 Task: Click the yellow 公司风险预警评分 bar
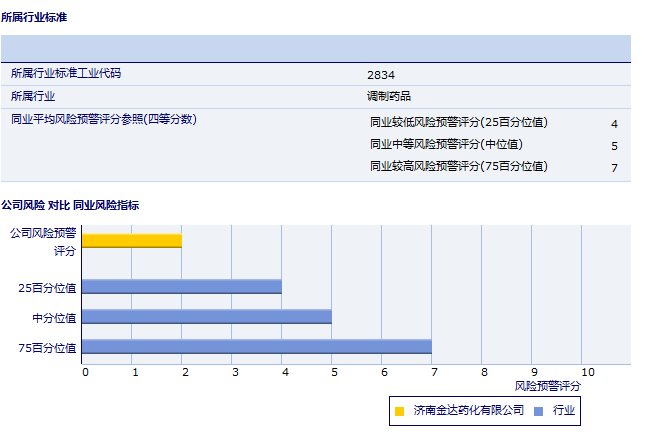(131, 240)
